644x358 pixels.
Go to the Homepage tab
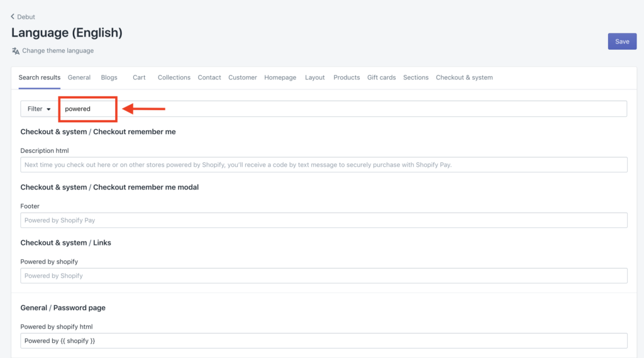[280, 77]
